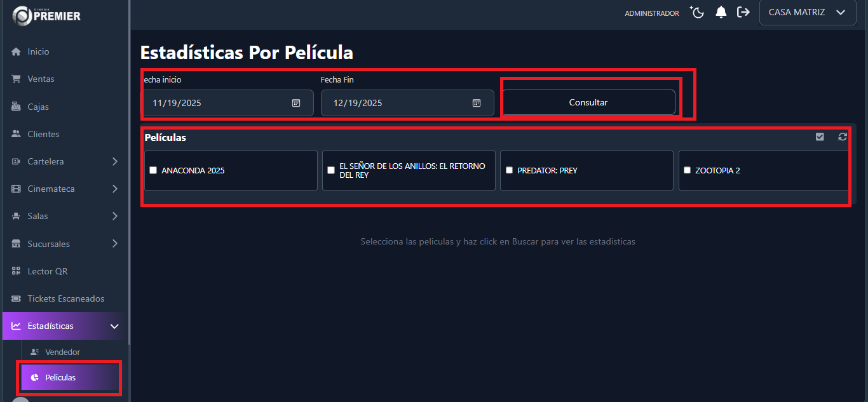Click the Consultar button
Screen dimensions: 868x402
pos(588,102)
